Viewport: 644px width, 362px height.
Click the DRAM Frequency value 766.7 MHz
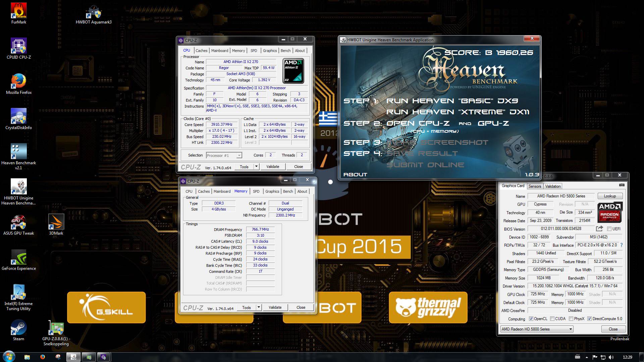pos(260,229)
